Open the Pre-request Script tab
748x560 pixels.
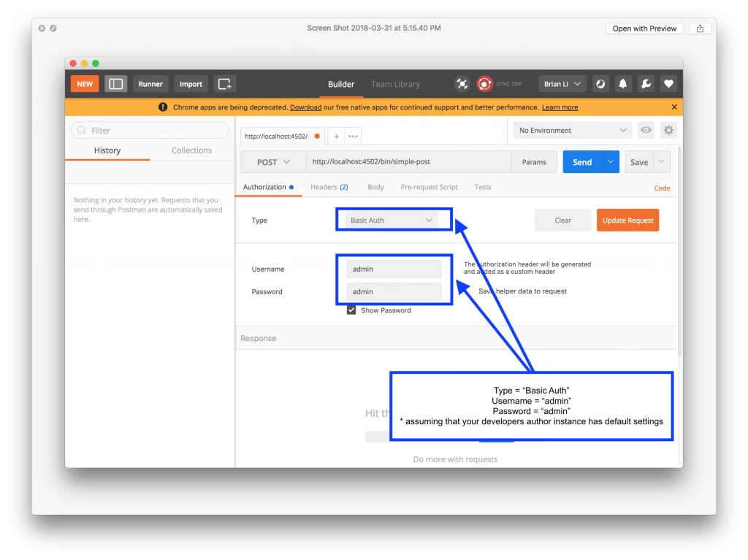coord(429,187)
